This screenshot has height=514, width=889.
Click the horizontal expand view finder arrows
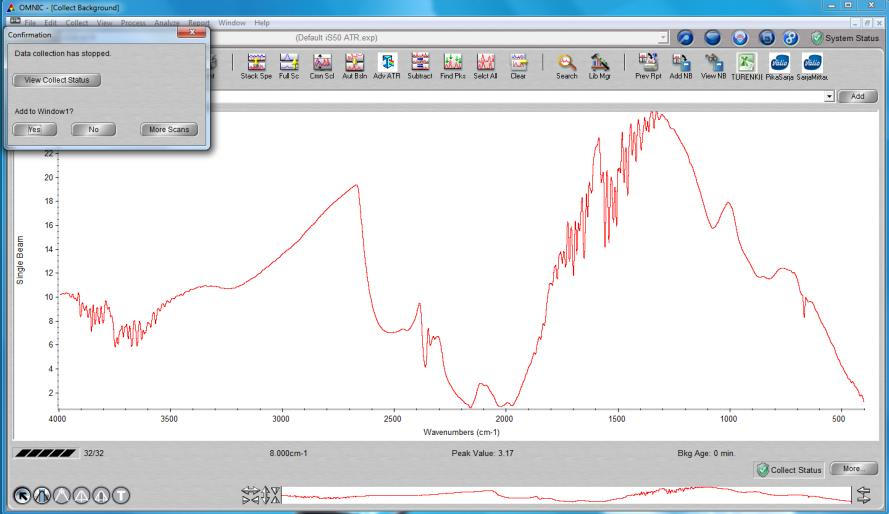(251, 490)
